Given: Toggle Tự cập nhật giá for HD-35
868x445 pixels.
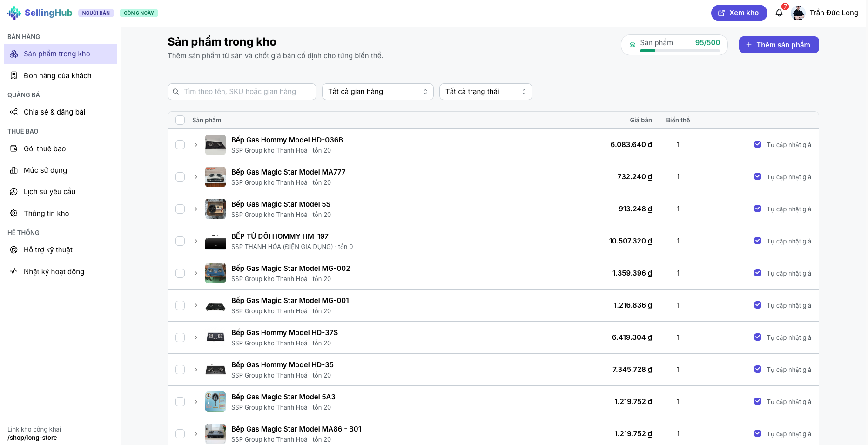Looking at the screenshot, I should coord(758,369).
